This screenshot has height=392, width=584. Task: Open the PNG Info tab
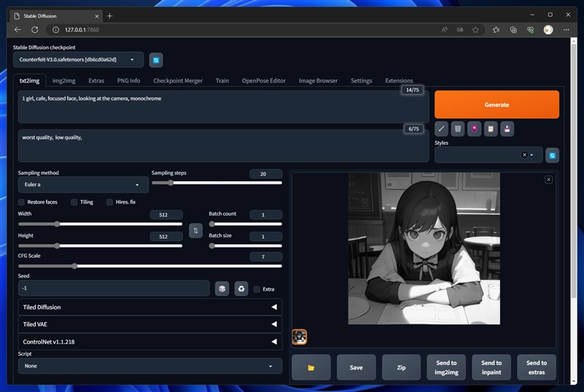(x=128, y=81)
